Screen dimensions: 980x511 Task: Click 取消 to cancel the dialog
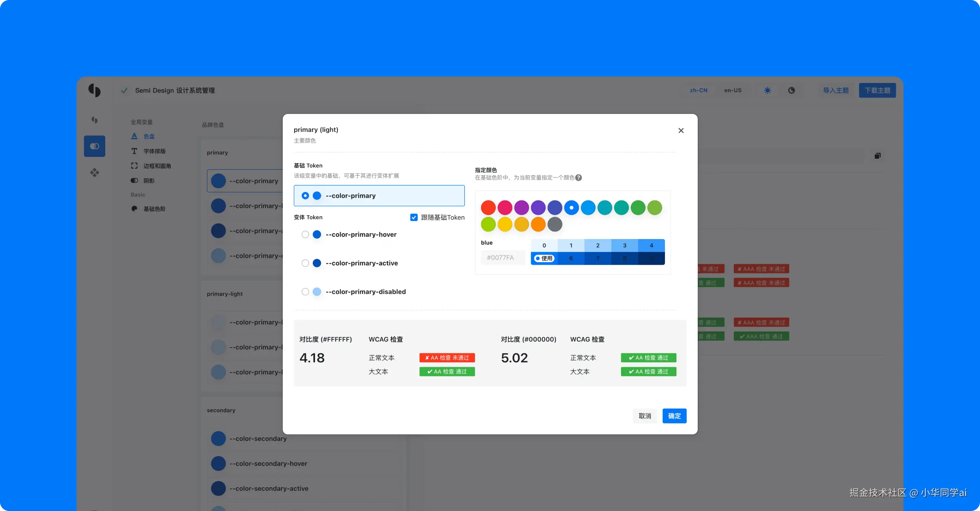tap(645, 416)
